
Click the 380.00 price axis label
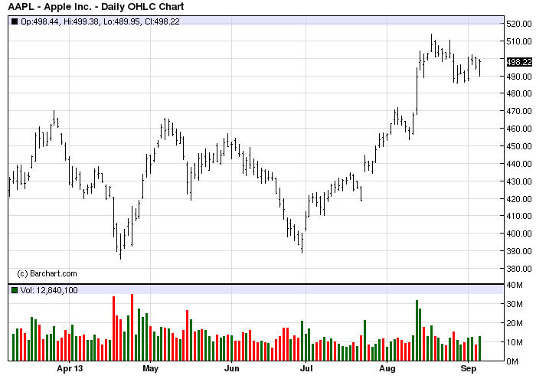pos(519,269)
